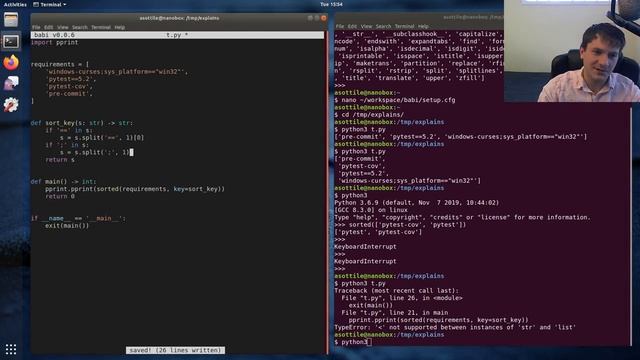Screen dimensions: 640x360
Task: Click the ['pytest', 'pytest-cov'] output line
Action: click(378, 232)
